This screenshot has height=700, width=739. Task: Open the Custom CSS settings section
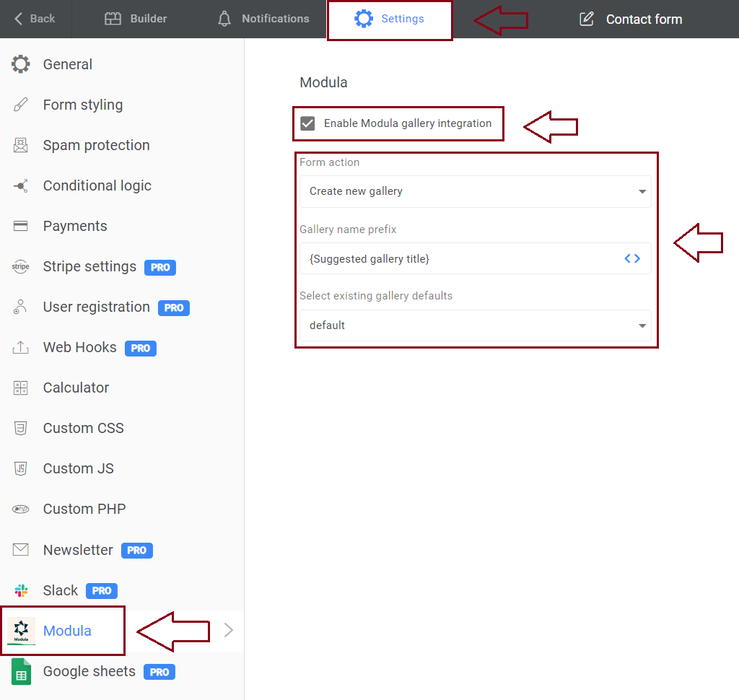83,428
